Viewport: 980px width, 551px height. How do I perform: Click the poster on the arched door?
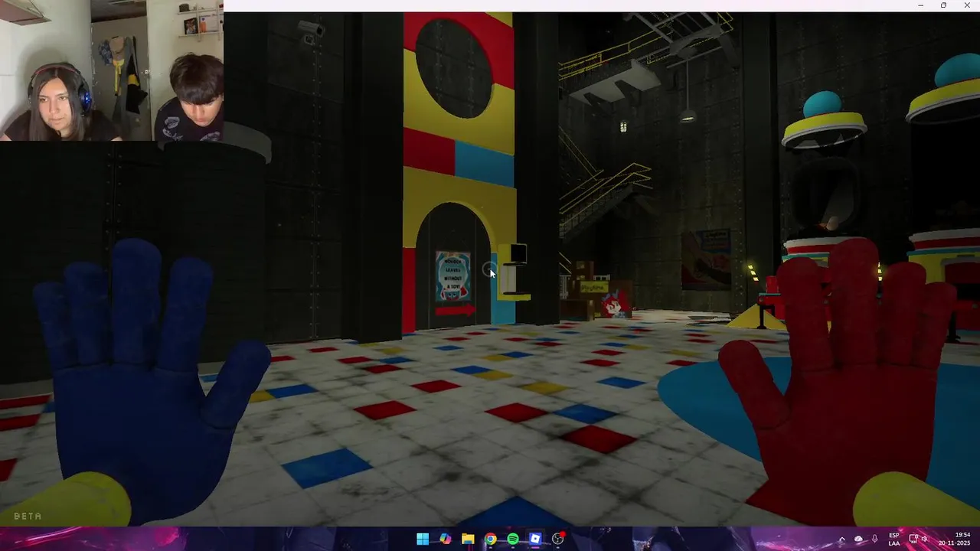[x=453, y=276]
